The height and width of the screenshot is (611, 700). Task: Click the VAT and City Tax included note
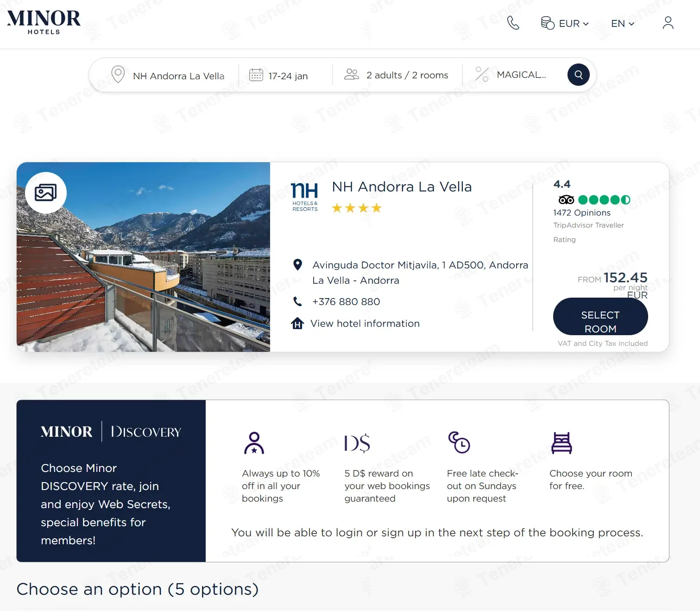(x=603, y=344)
